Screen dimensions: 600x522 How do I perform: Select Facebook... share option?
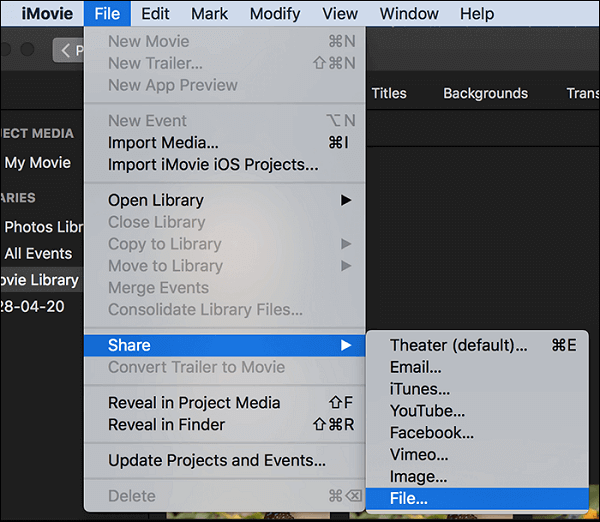431,433
